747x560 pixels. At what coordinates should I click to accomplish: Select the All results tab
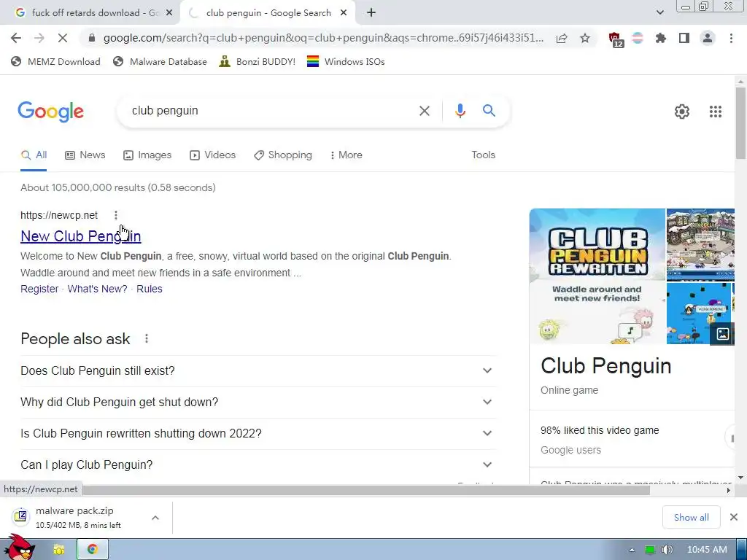click(x=34, y=155)
